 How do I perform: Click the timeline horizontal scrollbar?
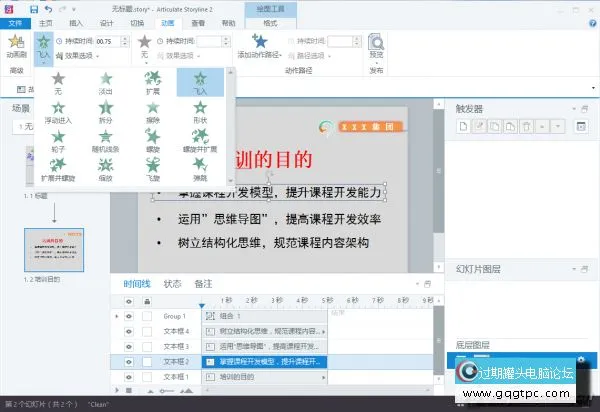tap(317, 390)
